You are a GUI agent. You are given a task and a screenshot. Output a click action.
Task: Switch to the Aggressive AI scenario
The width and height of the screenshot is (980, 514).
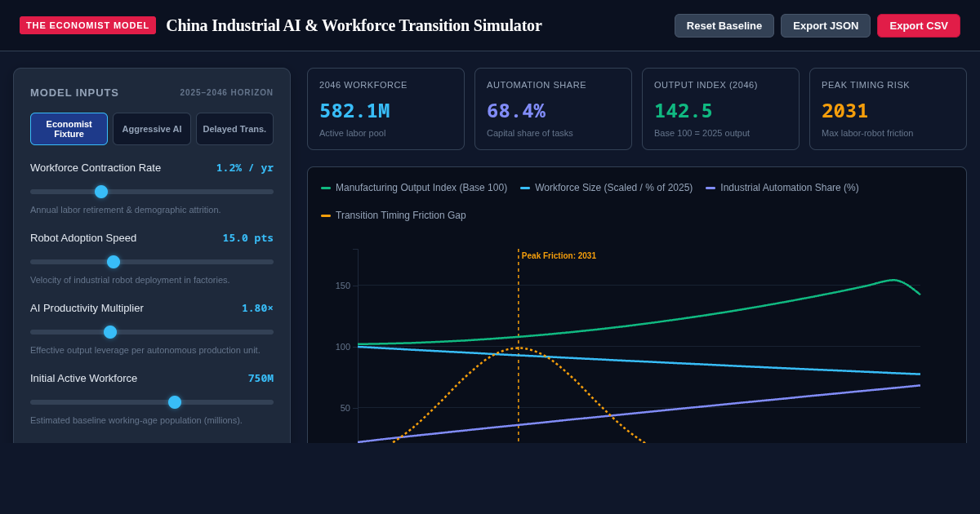(x=152, y=129)
